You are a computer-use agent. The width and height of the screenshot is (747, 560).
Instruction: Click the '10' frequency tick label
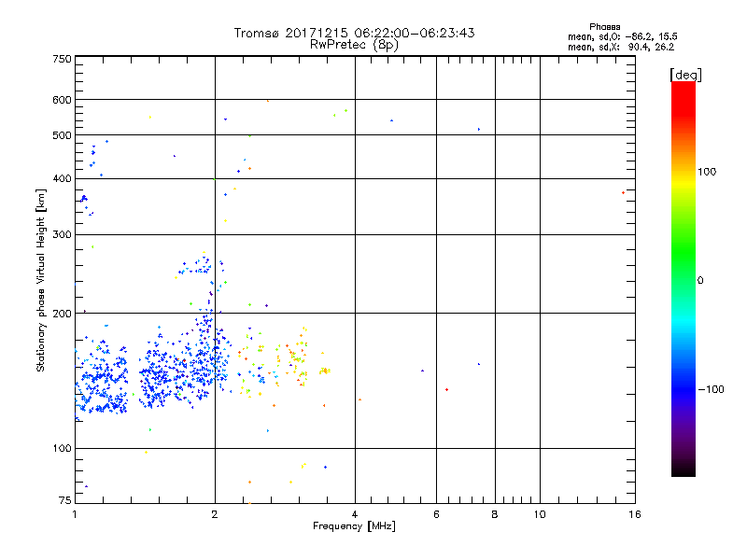[540, 514]
